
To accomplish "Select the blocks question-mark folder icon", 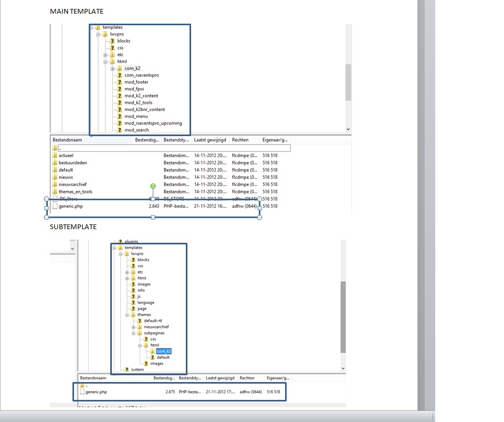I will click(x=112, y=41).
